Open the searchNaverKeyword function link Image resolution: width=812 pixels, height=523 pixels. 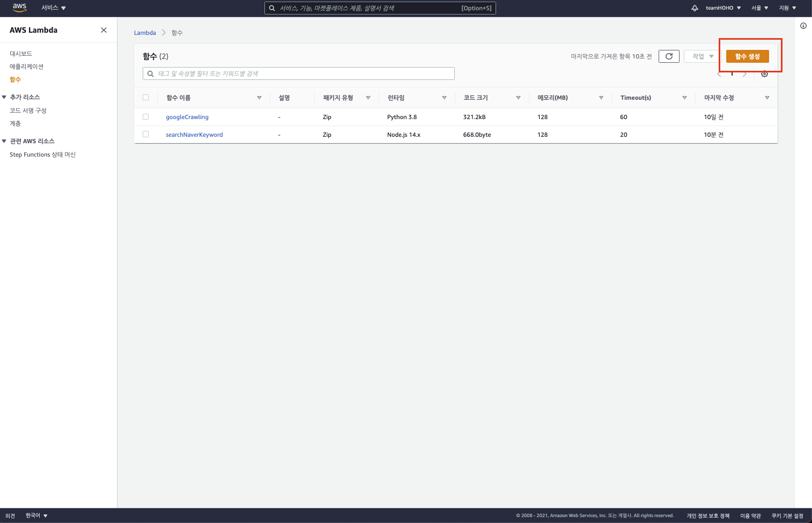pyautogui.click(x=194, y=135)
